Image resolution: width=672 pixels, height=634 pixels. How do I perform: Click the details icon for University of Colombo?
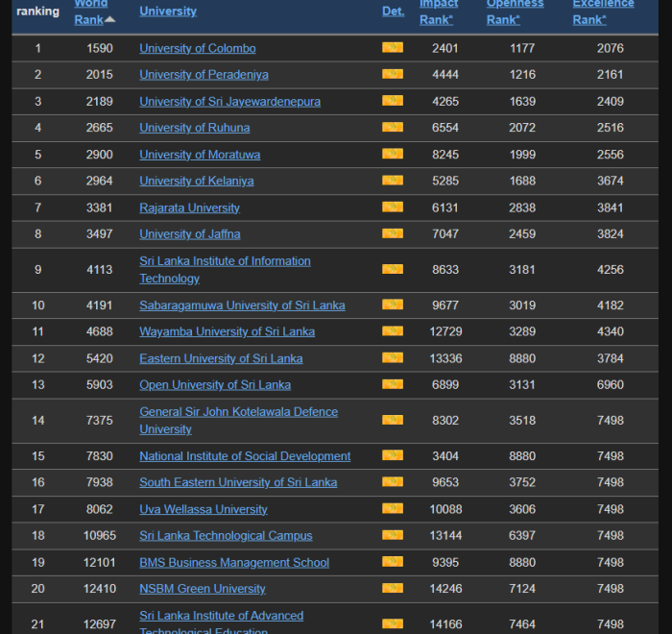[x=392, y=48]
